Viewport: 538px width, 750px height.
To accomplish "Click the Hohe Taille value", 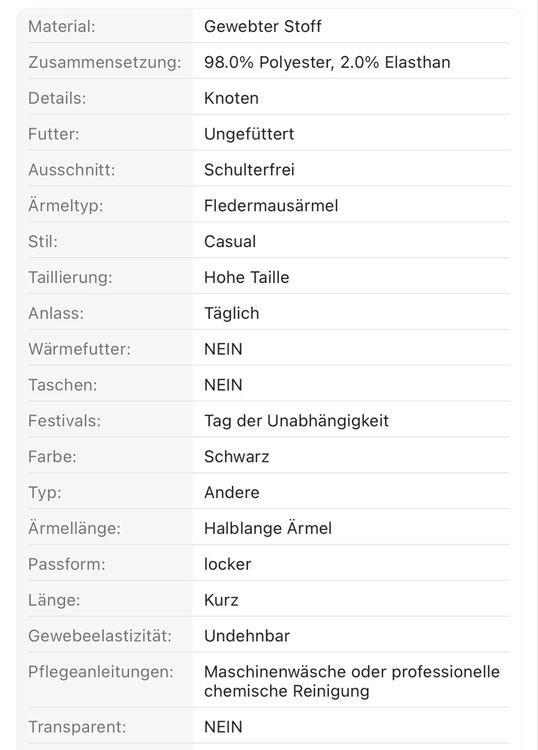I will coord(247,277).
